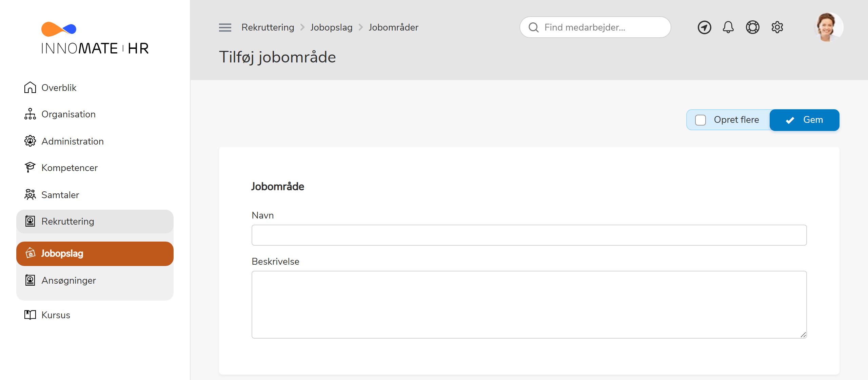Click the Rekruttering portrait icon

pyautogui.click(x=30, y=221)
